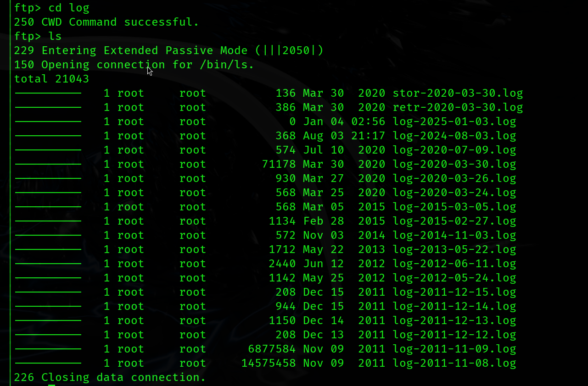Click the "total 21043" line
The height and width of the screenshot is (386, 588).
click(51, 79)
